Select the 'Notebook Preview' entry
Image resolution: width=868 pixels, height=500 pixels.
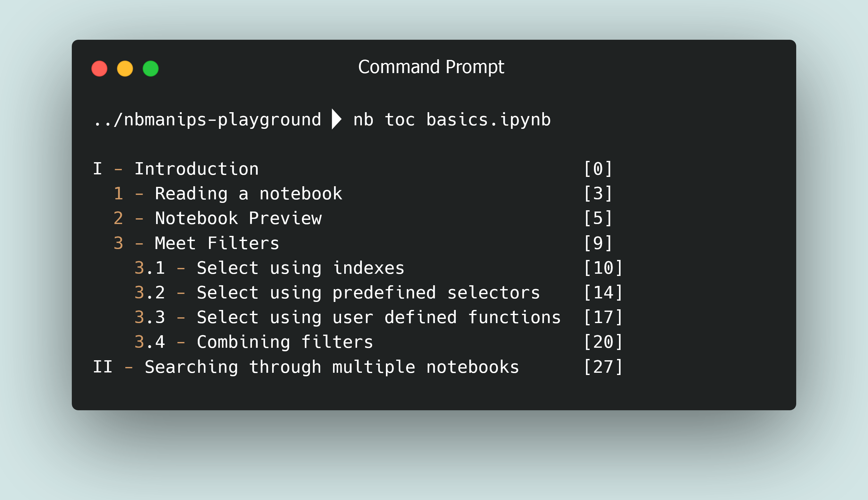coord(238,218)
